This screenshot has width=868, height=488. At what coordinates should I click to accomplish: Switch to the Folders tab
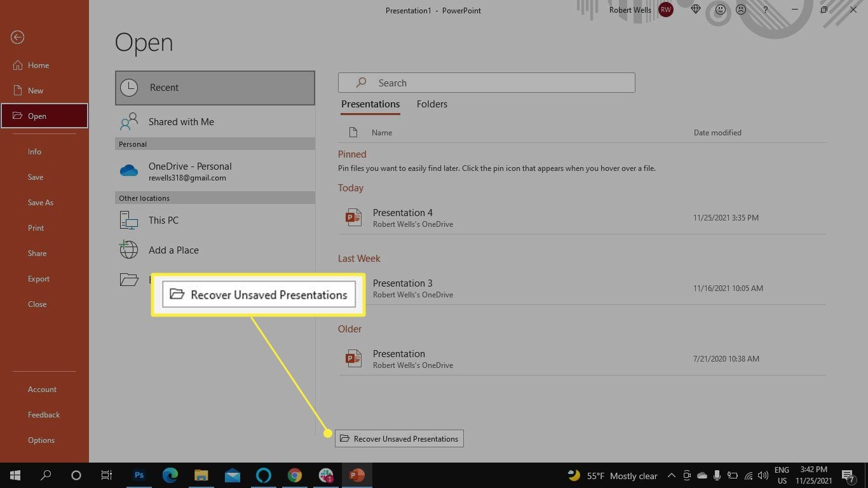(431, 104)
